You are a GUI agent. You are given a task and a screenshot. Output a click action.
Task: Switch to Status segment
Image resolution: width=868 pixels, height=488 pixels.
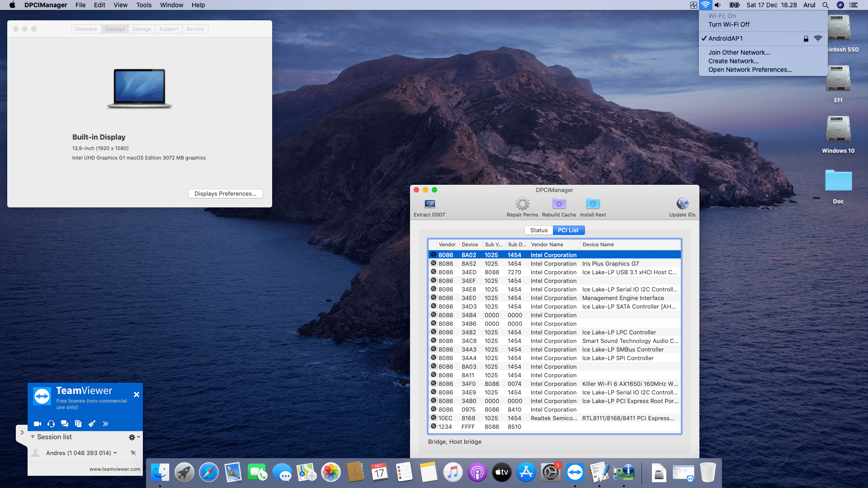coord(538,230)
